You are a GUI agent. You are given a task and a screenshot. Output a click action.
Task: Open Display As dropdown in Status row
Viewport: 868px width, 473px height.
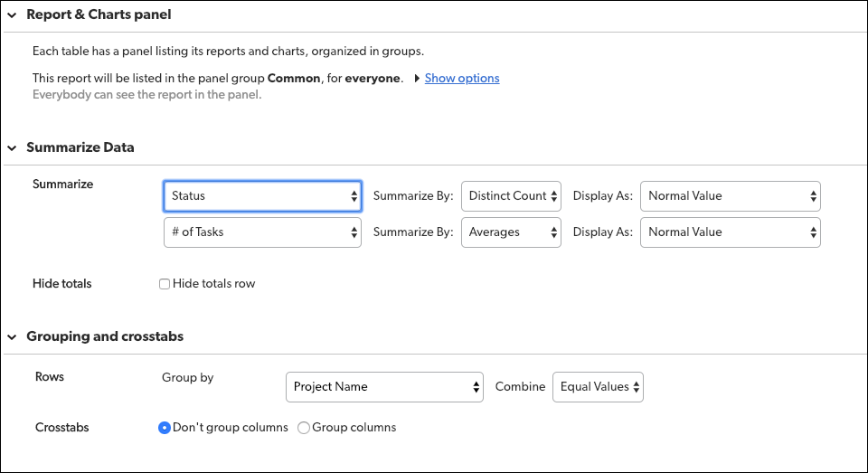[x=731, y=196]
